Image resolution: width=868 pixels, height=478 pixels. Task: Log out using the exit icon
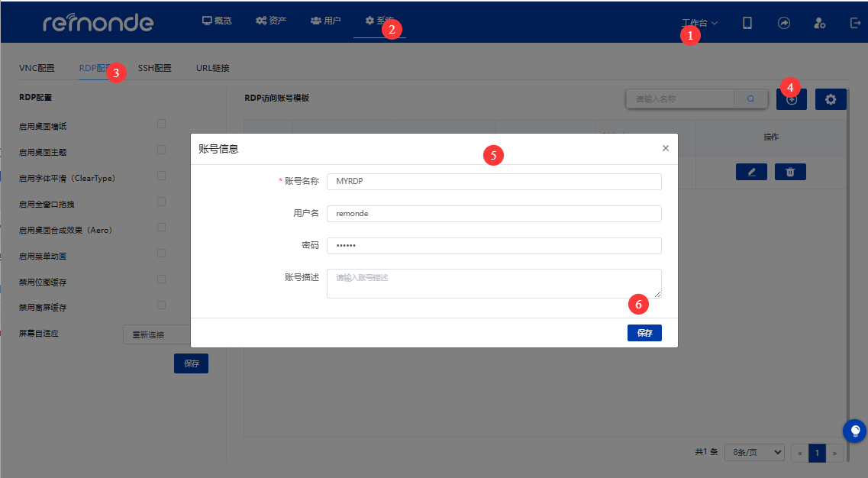tap(854, 22)
